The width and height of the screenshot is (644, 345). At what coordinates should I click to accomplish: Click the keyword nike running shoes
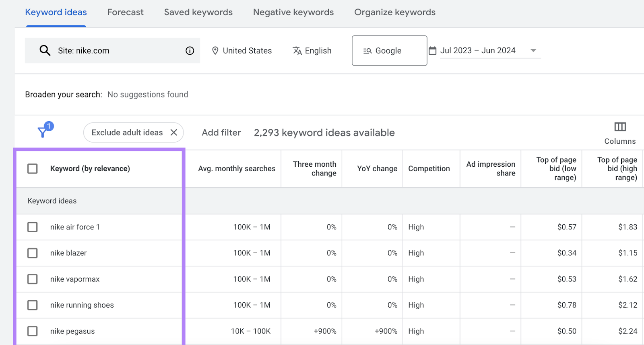tap(82, 305)
